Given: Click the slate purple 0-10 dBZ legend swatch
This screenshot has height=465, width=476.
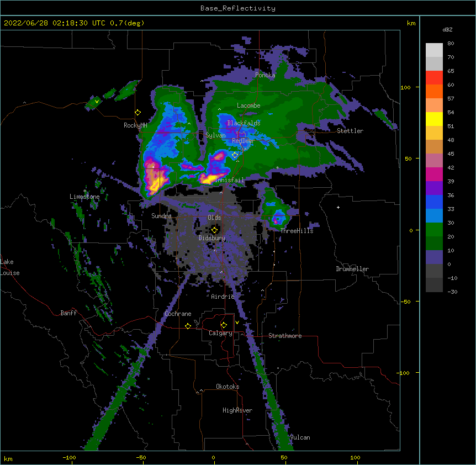Looking at the screenshot, I should pyautogui.click(x=434, y=257).
